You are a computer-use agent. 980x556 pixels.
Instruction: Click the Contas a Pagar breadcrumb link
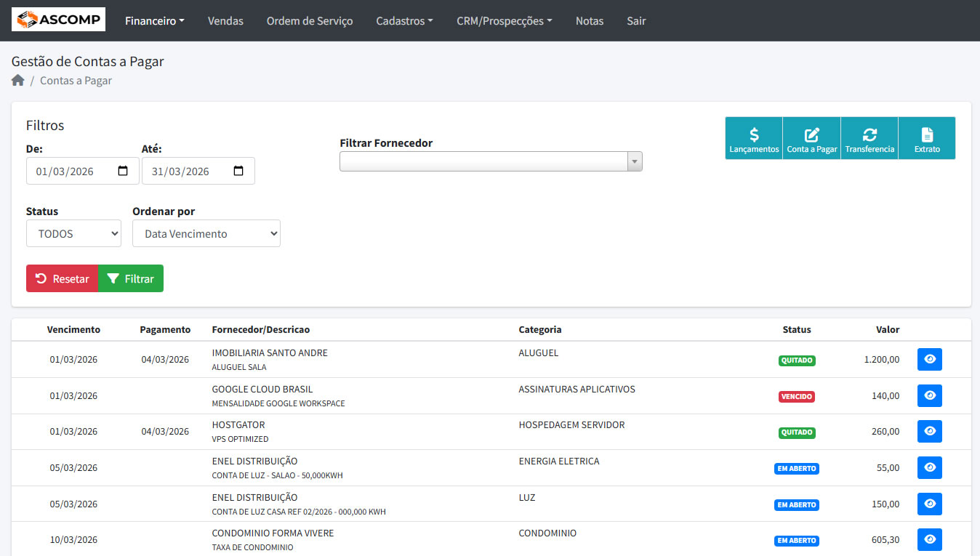(x=76, y=80)
